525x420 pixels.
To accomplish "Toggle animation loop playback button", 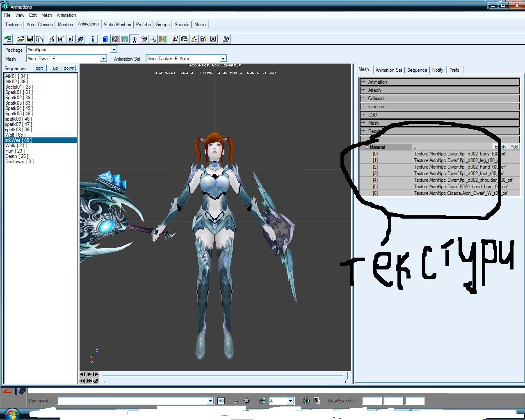I will pyautogui.click(x=96, y=381).
